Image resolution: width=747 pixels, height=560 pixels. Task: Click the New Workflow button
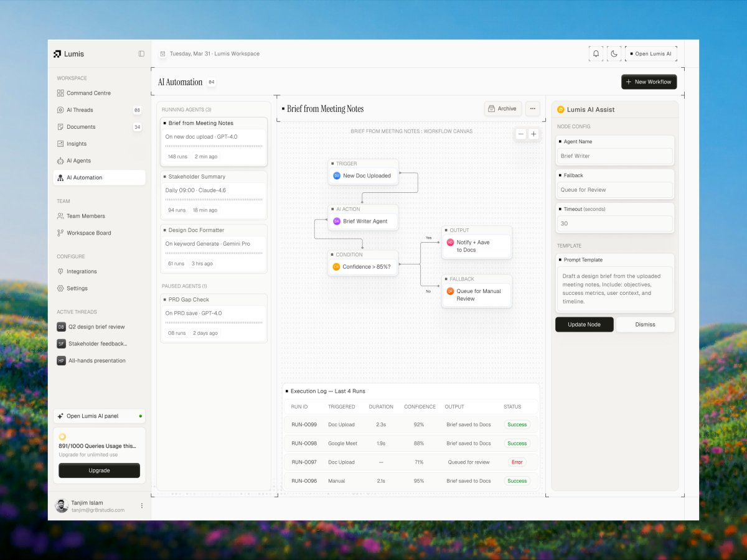(x=649, y=82)
